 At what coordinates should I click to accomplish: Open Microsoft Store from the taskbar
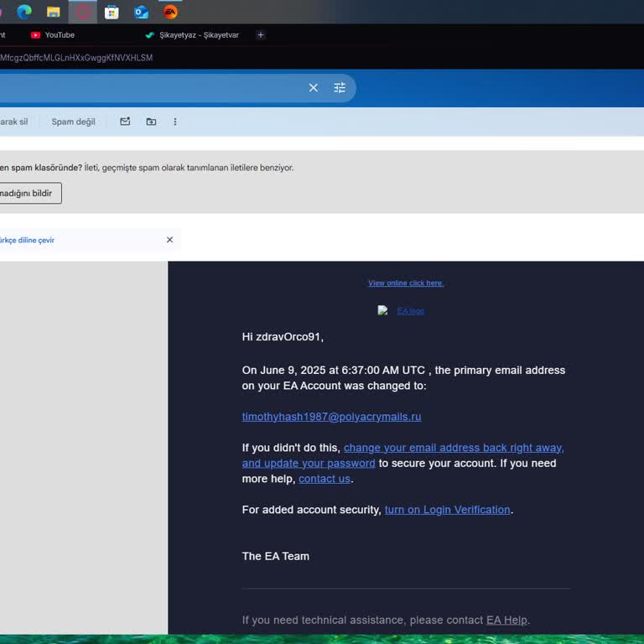coord(112,13)
